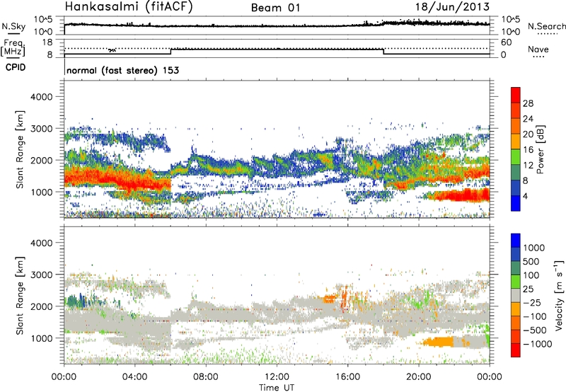
Task: Click the '100' label on the velocity colorbar
Action: 531,275
